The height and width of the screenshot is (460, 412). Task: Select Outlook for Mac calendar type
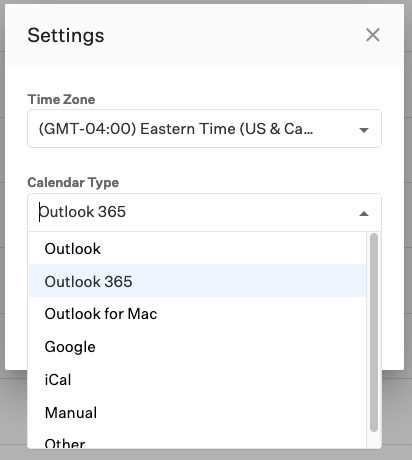[x=197, y=314]
